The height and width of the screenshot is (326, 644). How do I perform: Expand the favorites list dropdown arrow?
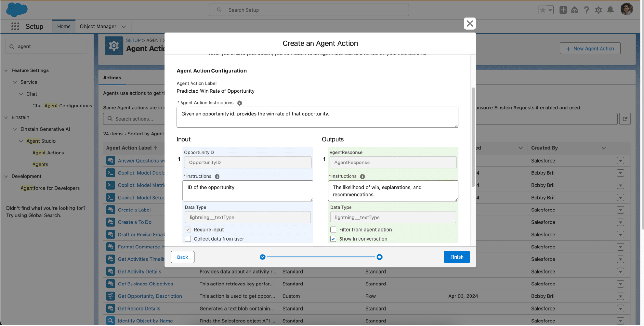point(550,10)
